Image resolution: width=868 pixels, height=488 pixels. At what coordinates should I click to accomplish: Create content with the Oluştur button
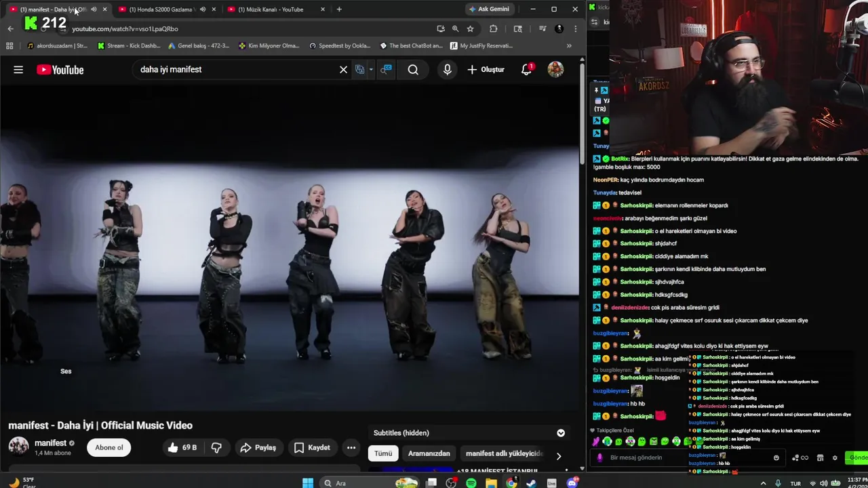pos(486,70)
